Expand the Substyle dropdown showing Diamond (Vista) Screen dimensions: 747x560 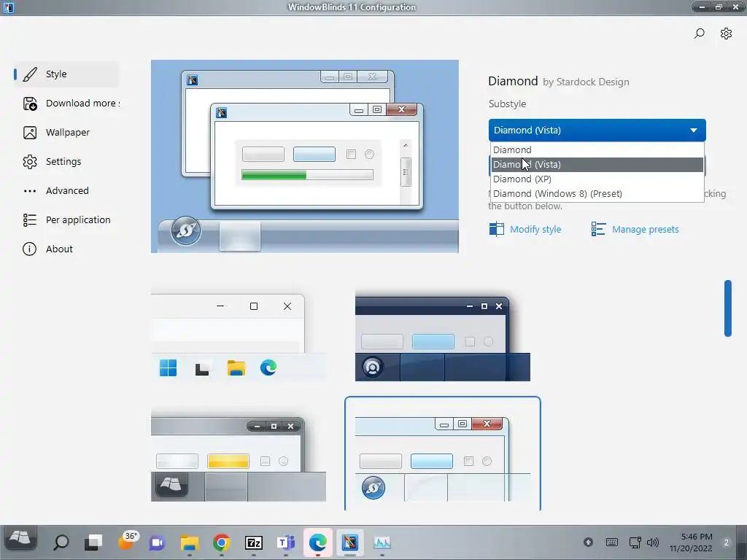(597, 130)
